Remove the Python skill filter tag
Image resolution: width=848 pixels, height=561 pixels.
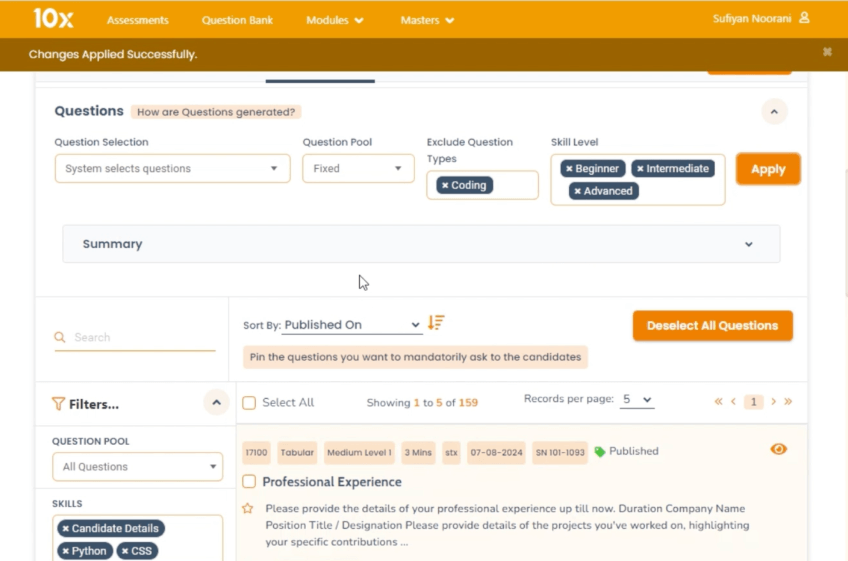click(x=66, y=551)
